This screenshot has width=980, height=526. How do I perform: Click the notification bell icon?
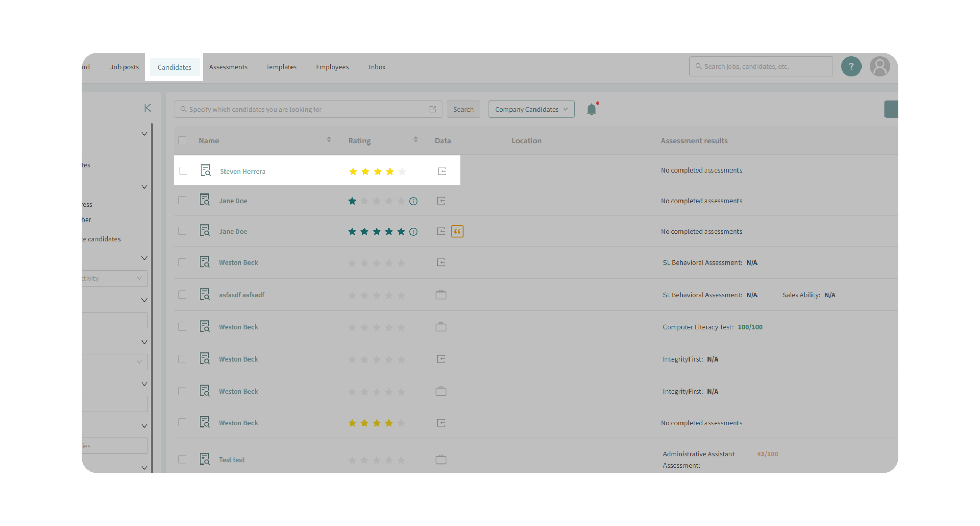coord(591,110)
